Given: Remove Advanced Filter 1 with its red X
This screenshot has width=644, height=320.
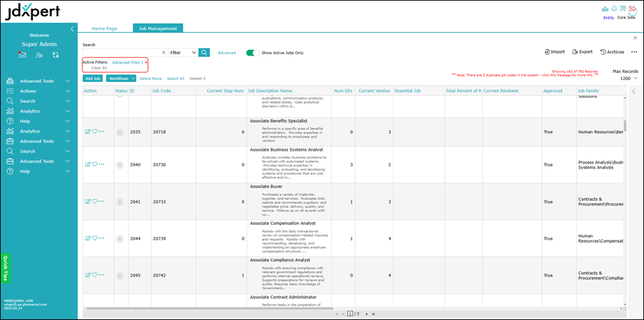Looking at the screenshot, I should [x=146, y=62].
